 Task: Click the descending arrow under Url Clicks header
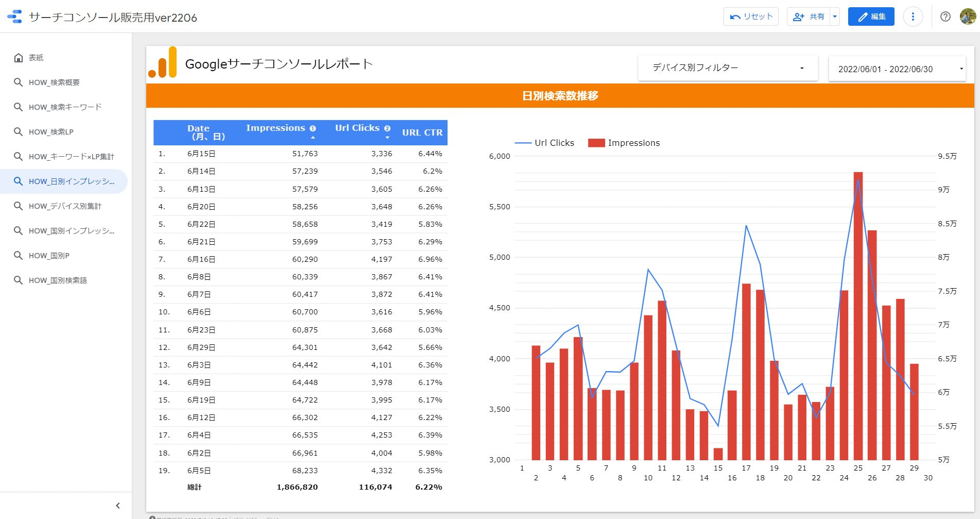coord(387,138)
